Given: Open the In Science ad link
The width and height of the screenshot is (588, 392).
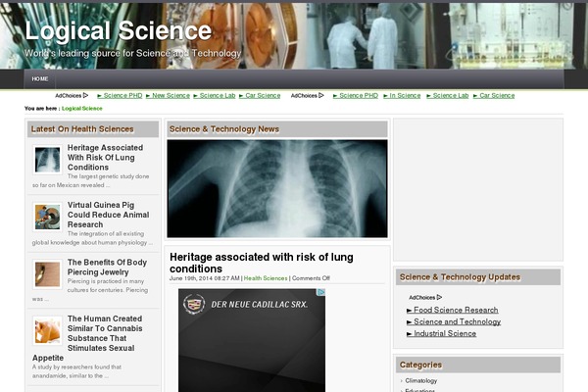Looking at the screenshot, I should point(402,96).
